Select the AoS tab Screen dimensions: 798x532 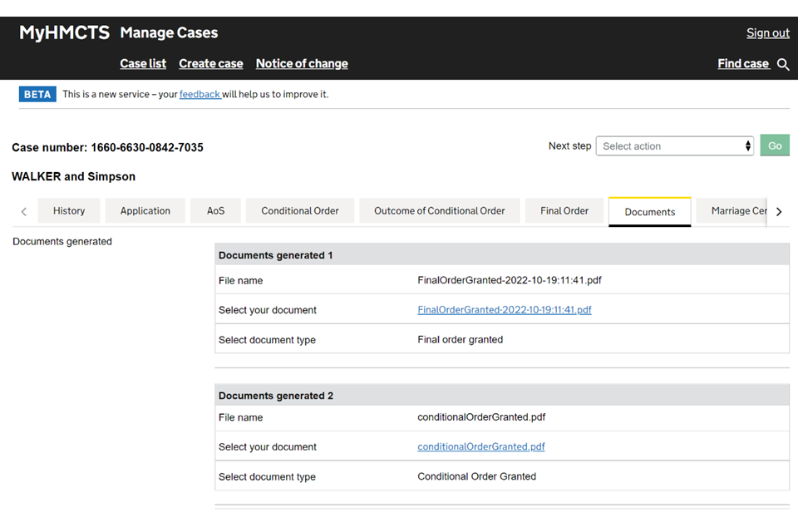pyautogui.click(x=216, y=211)
